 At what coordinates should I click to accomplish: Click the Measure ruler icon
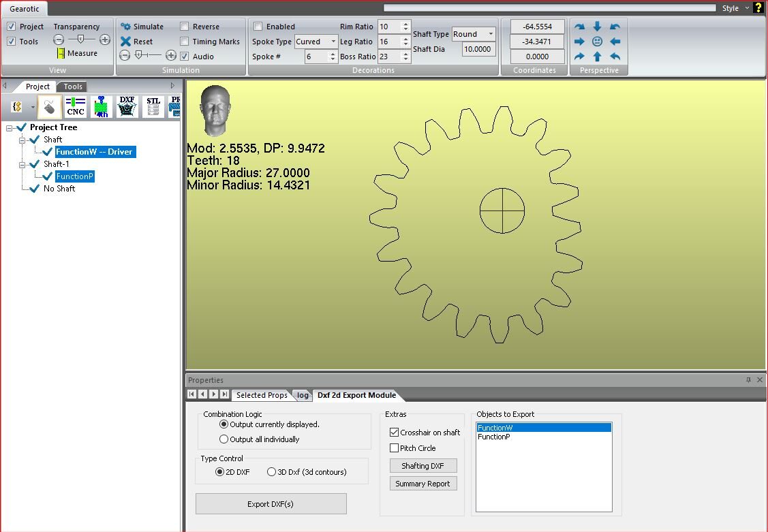(x=61, y=53)
